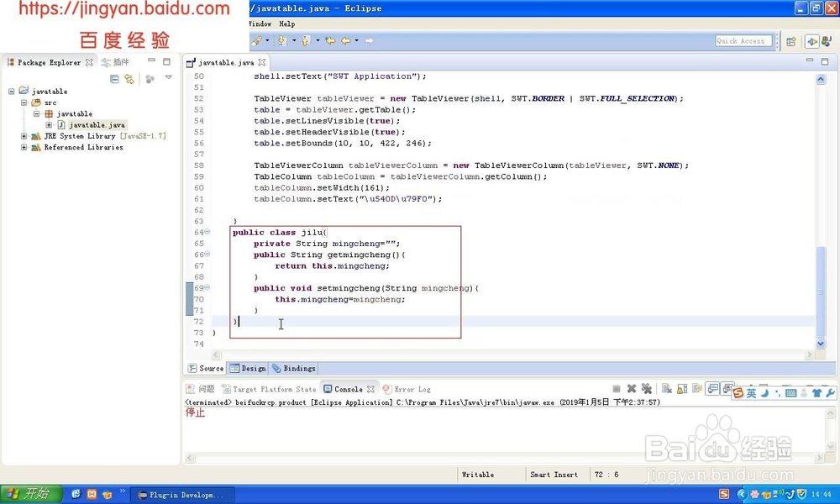Image resolution: width=840 pixels, height=504 pixels.
Task: Click the search flashlight toolbar icon
Action: click(x=257, y=40)
